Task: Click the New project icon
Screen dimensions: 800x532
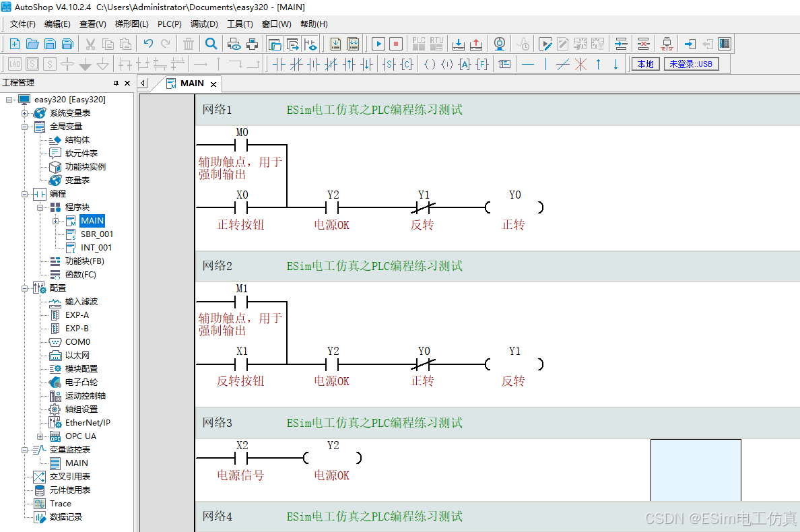Action: (15, 44)
